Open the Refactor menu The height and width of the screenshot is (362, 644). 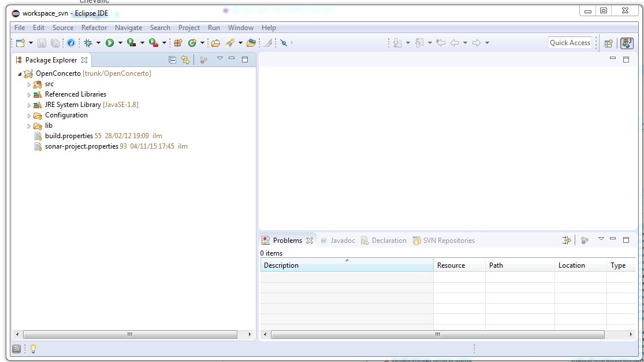94,28
